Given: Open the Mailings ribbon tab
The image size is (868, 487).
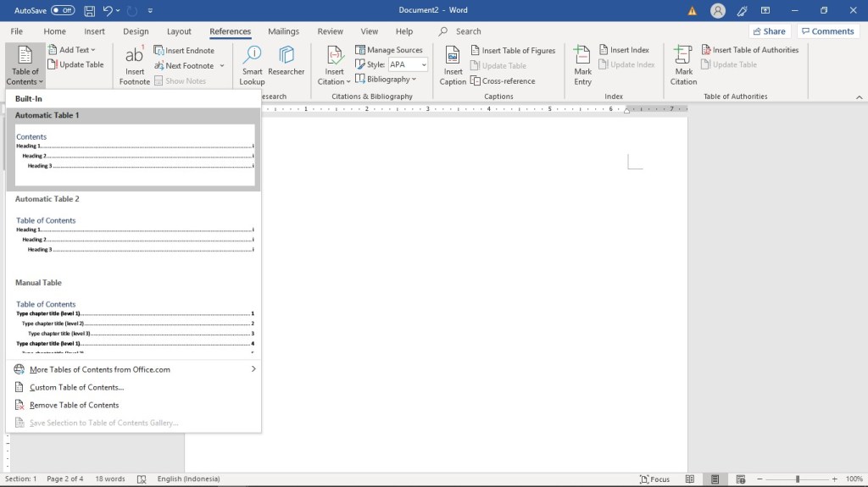Looking at the screenshot, I should tap(283, 31).
